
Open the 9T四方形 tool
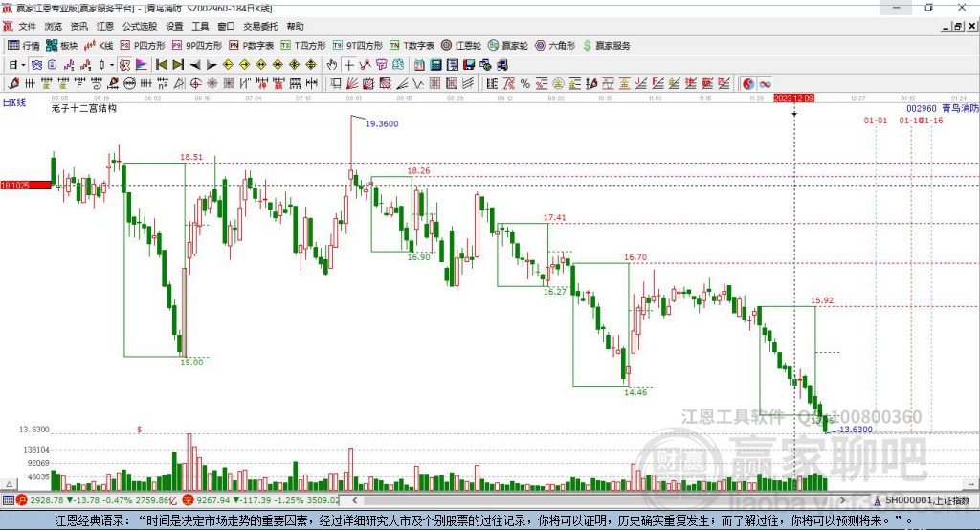358,46
